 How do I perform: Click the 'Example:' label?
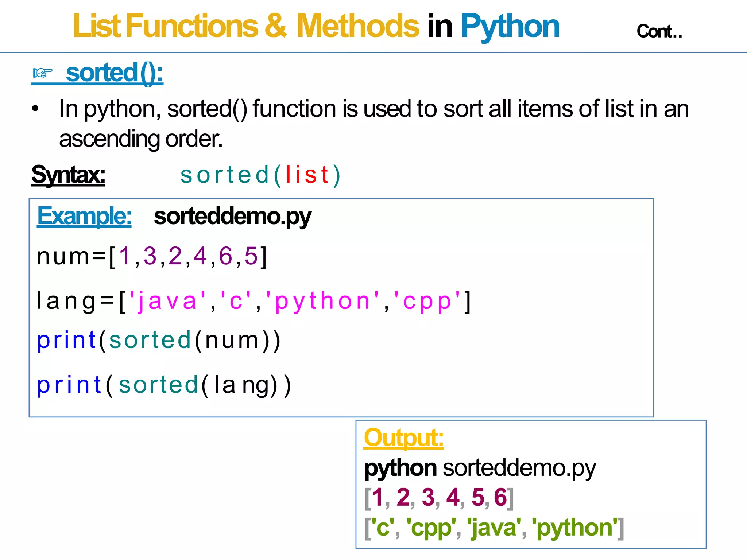click(x=84, y=216)
